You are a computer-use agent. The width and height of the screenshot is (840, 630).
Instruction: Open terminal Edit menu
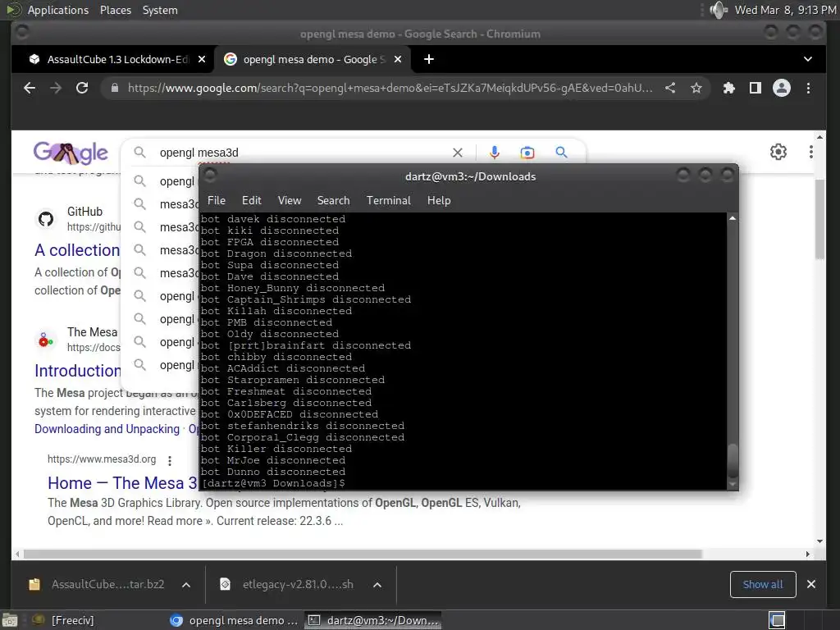tap(251, 200)
